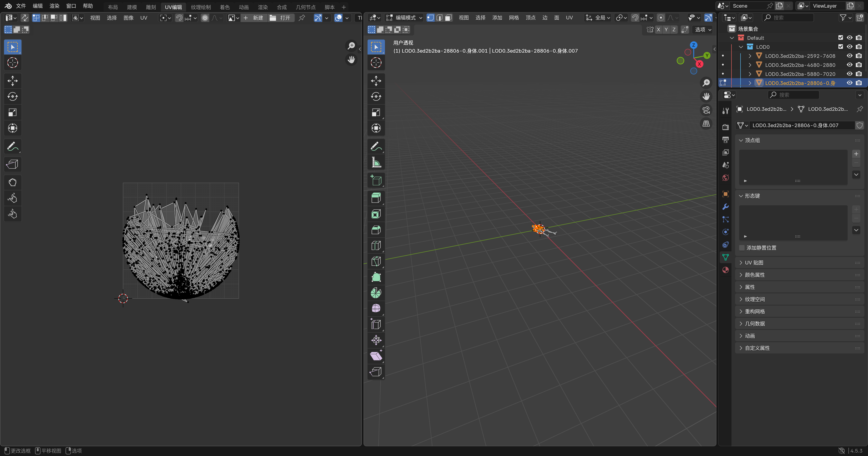868x456 pixels.
Task: Click 打开 to open an image
Action: click(x=281, y=18)
